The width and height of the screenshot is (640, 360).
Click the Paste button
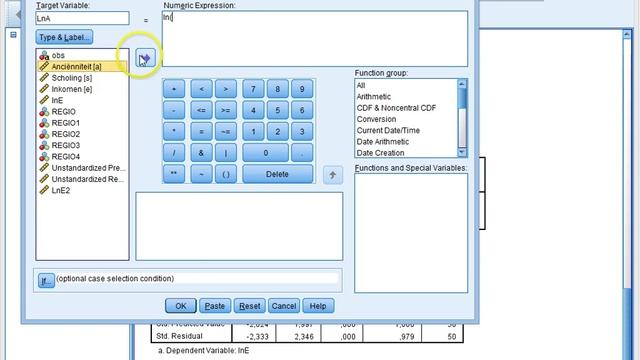point(215,306)
